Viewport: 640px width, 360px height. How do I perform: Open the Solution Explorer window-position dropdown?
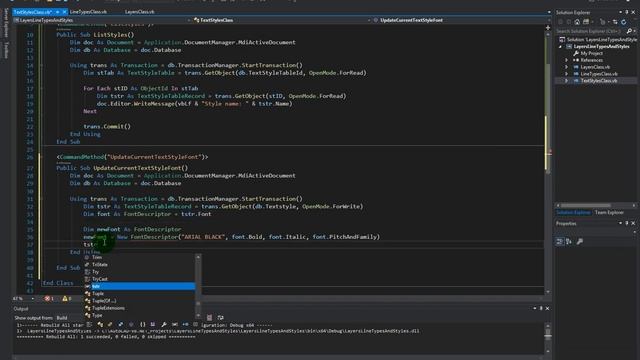tap(620, 12)
